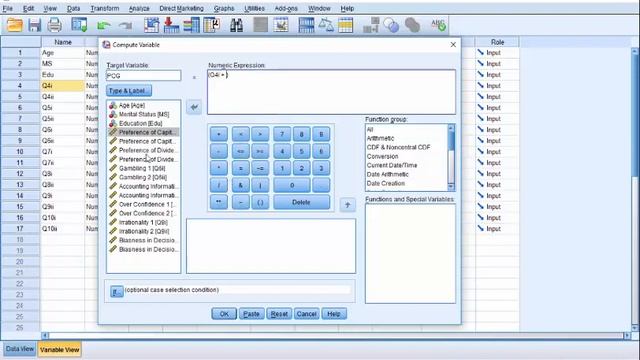Viewport: 640px width, 360px height.
Task: Select Irrationality 2 variable in list
Action: [143, 231]
